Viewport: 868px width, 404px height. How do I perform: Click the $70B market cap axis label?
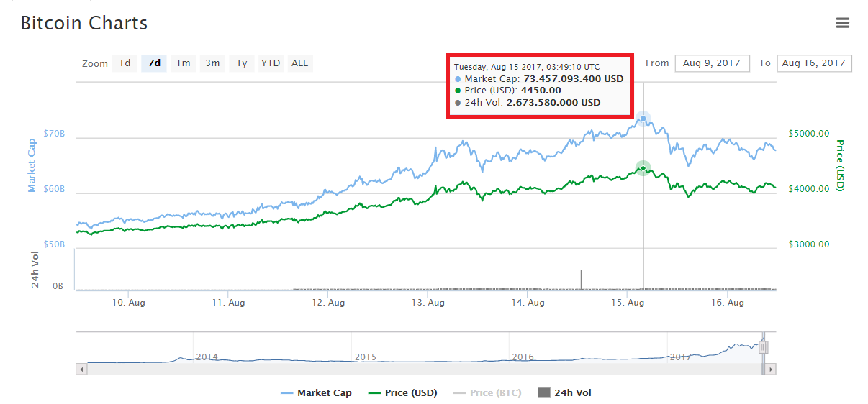click(54, 134)
